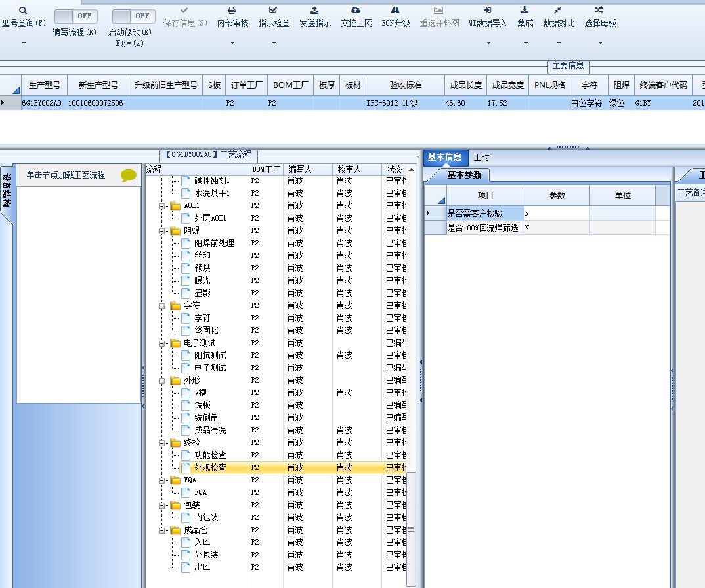Screen dimensions: 705x588
Task: Click the 是否100%回流焊筛选 parameter value cell
Action: [x=557, y=228]
